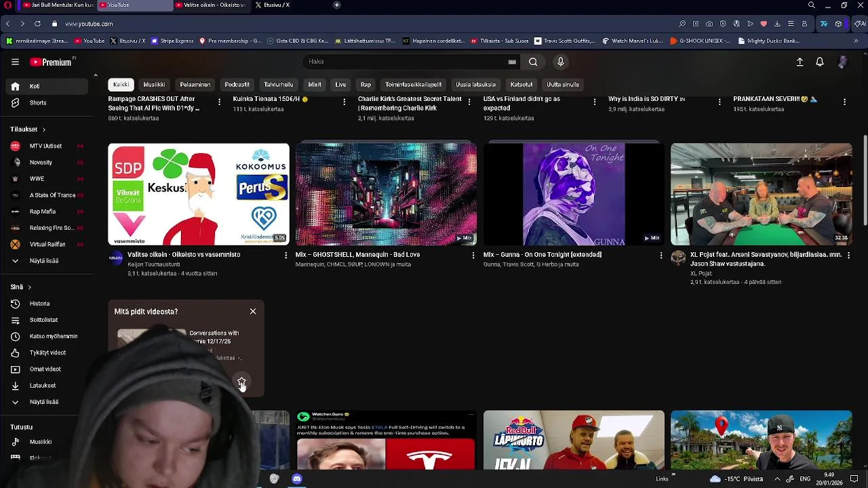Open the XL Pojat poker table thumbnail

(x=762, y=194)
